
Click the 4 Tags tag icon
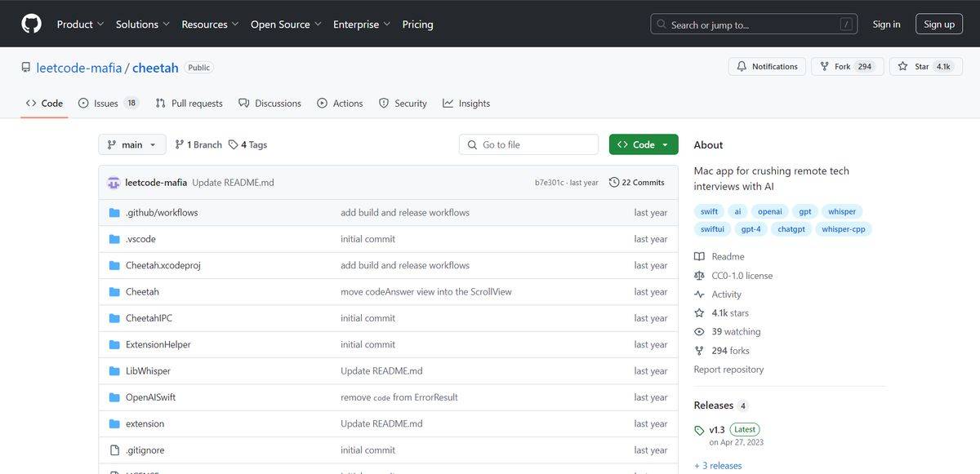pyautogui.click(x=234, y=145)
